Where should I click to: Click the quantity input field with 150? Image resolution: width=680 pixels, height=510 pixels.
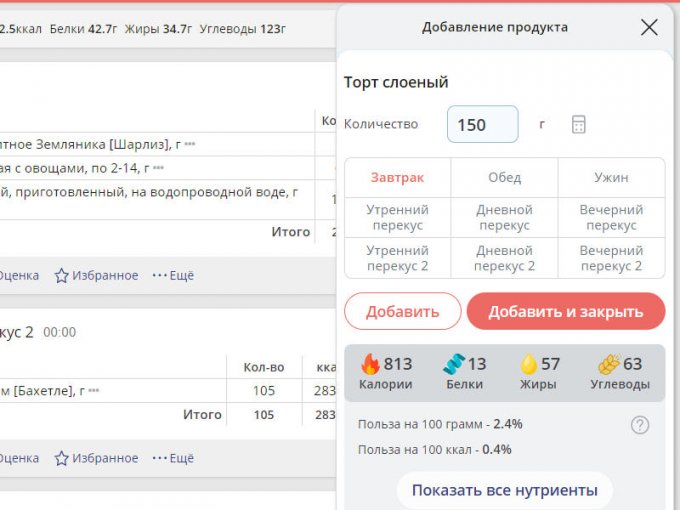[482, 125]
